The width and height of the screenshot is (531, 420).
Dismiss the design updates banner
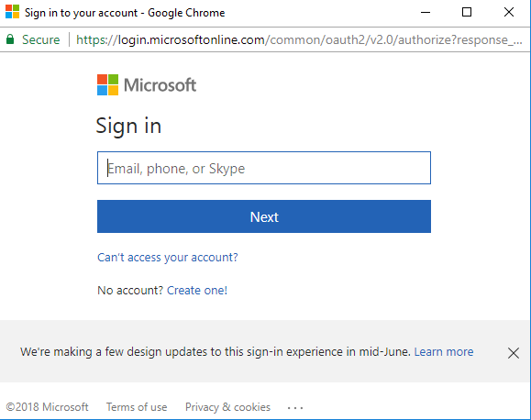514,352
